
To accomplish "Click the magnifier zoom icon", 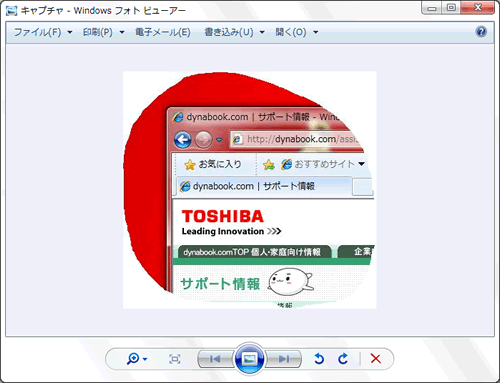I will pyautogui.click(x=133, y=359).
